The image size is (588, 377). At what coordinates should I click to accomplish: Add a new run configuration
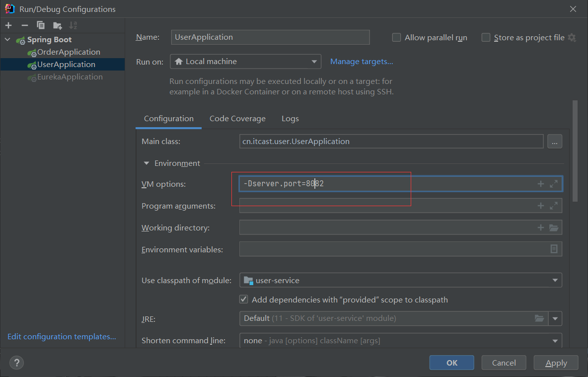8,25
